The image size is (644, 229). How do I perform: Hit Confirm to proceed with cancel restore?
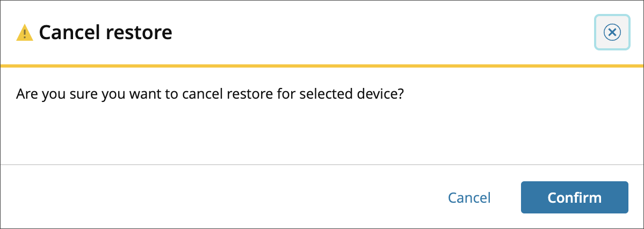[574, 197]
